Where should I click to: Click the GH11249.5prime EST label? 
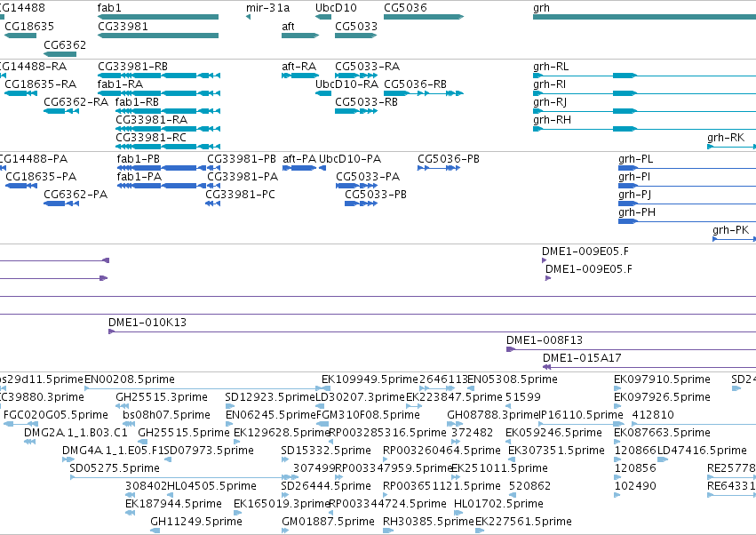(196, 522)
